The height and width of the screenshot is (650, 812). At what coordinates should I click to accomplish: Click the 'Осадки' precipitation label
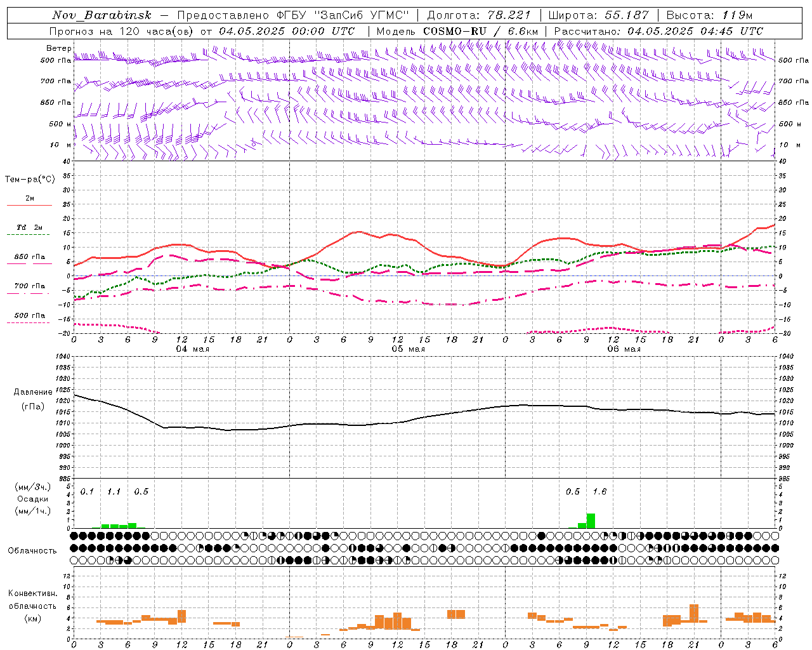[33, 499]
